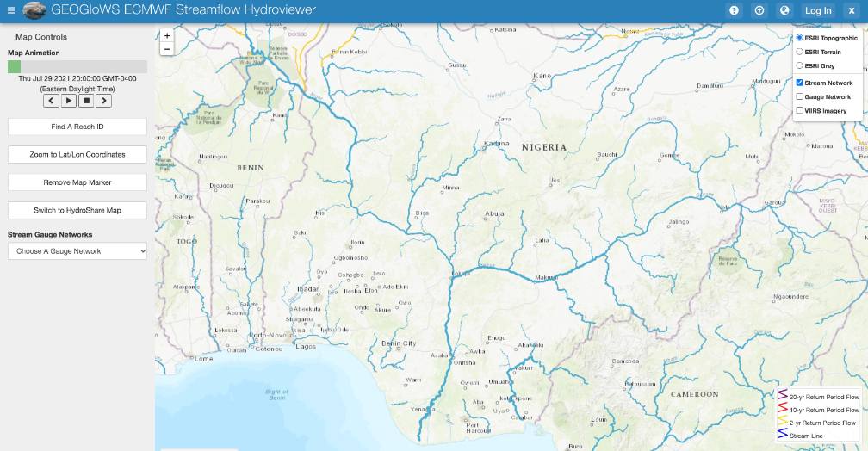Open the hamburger navigation menu

coord(11,10)
